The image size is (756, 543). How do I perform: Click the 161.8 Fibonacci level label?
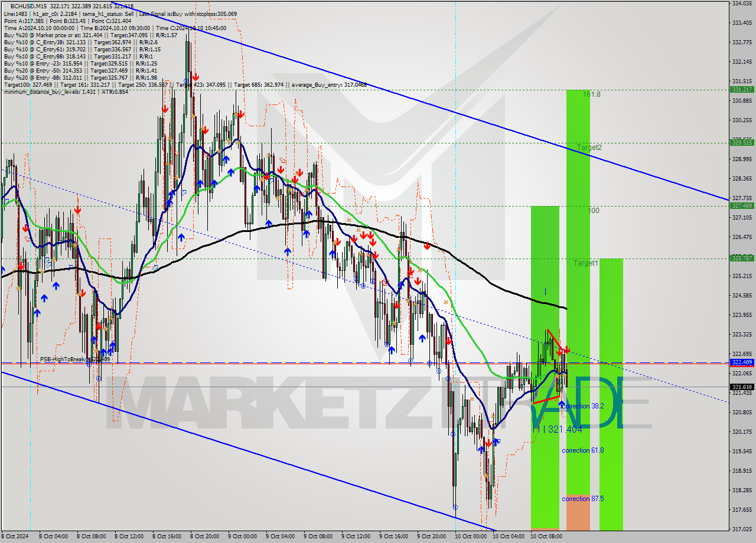[x=592, y=94]
